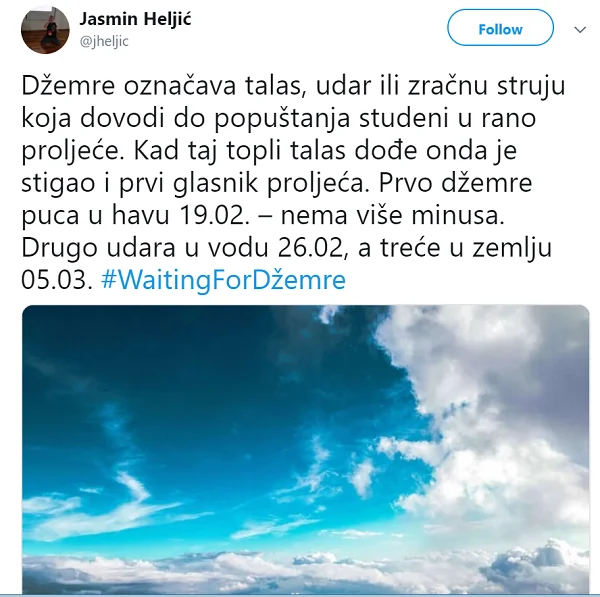Click the sentence mentioning 26.02
The height and width of the screenshot is (597, 600).
[x=286, y=248]
